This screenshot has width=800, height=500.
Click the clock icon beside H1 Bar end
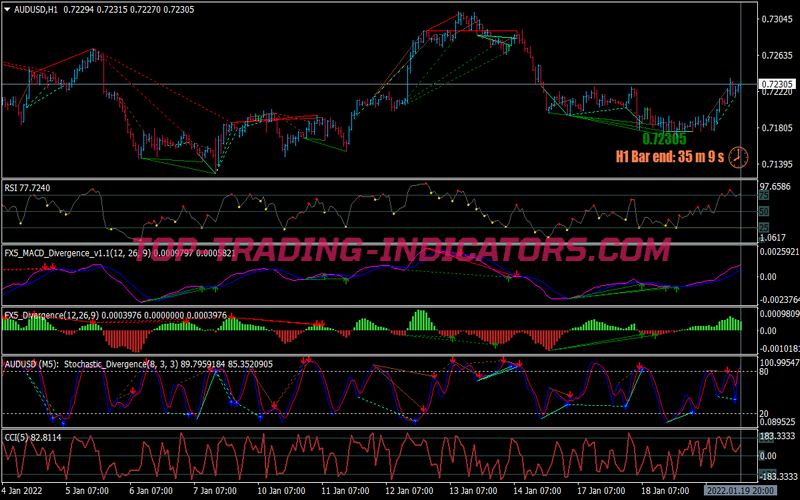[738, 157]
